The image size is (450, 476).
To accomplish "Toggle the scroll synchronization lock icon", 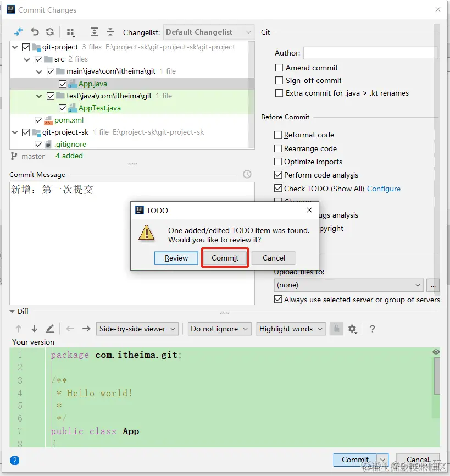I will (336, 329).
